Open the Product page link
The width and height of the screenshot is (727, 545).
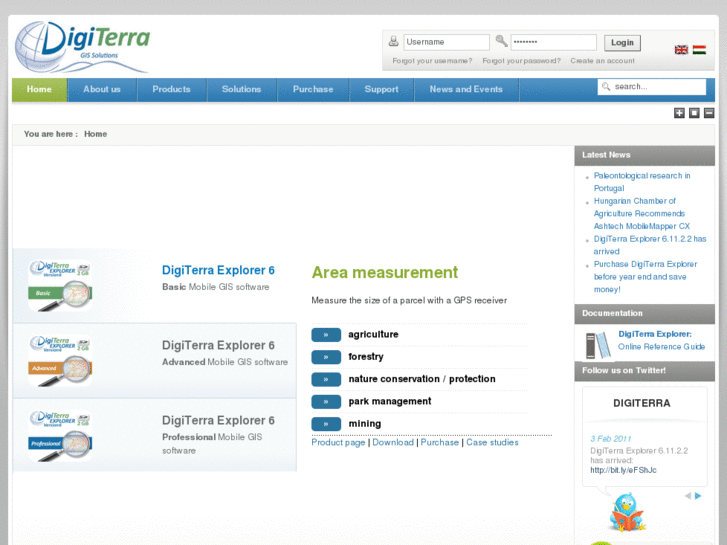[338, 442]
